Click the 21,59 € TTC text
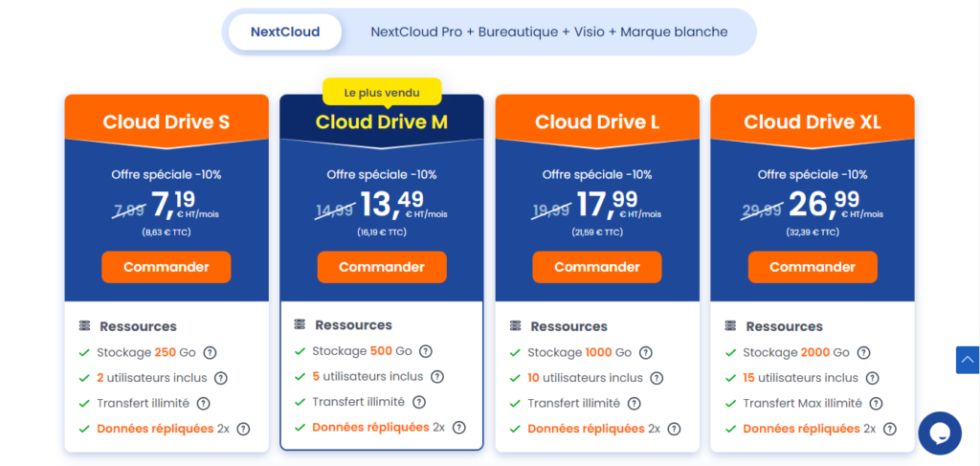 tap(597, 233)
